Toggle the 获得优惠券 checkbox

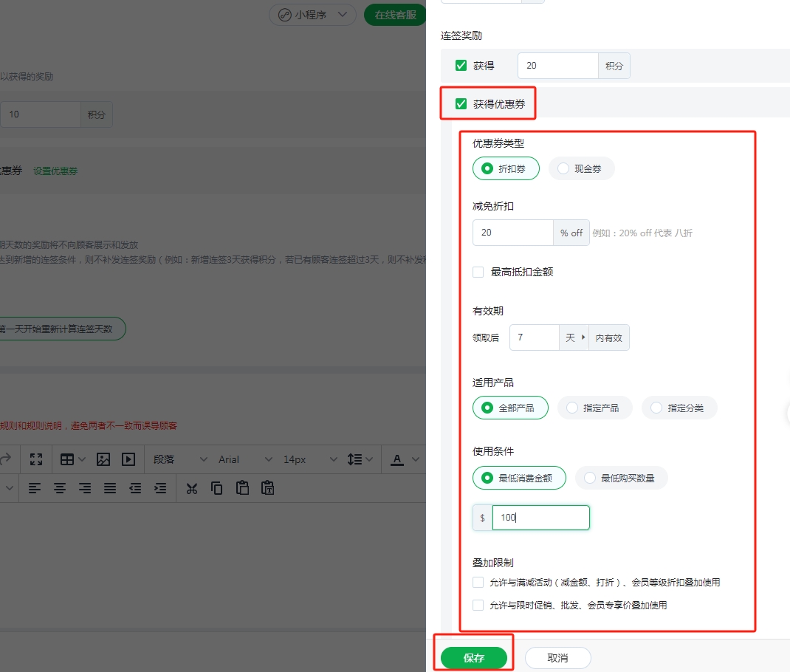pos(461,104)
